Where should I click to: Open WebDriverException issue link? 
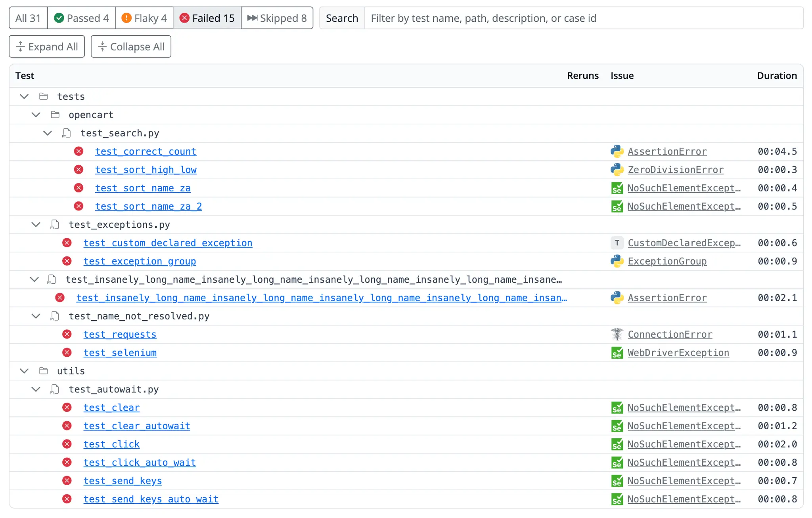(x=678, y=353)
